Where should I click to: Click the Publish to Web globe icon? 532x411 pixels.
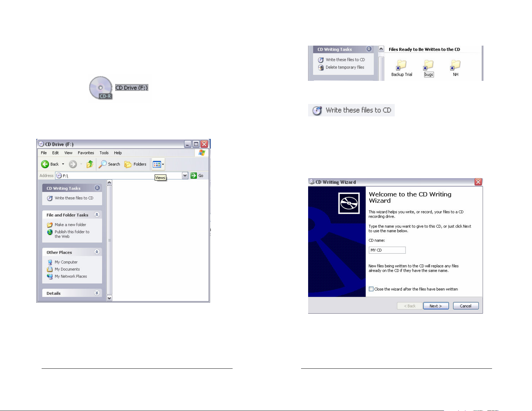coord(50,232)
